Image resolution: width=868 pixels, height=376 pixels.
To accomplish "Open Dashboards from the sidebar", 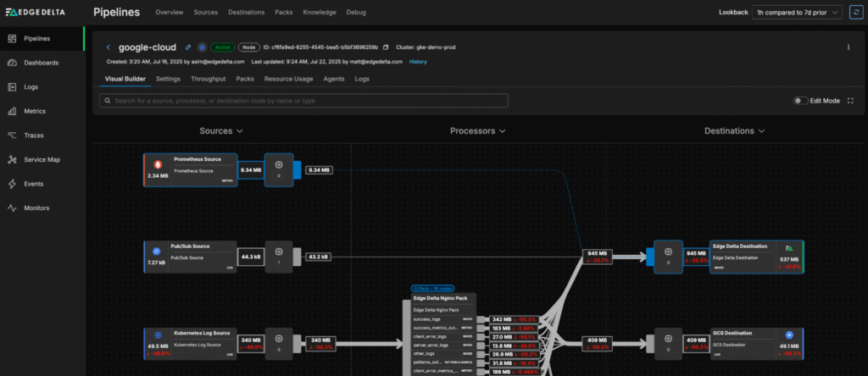I will 36,63.
